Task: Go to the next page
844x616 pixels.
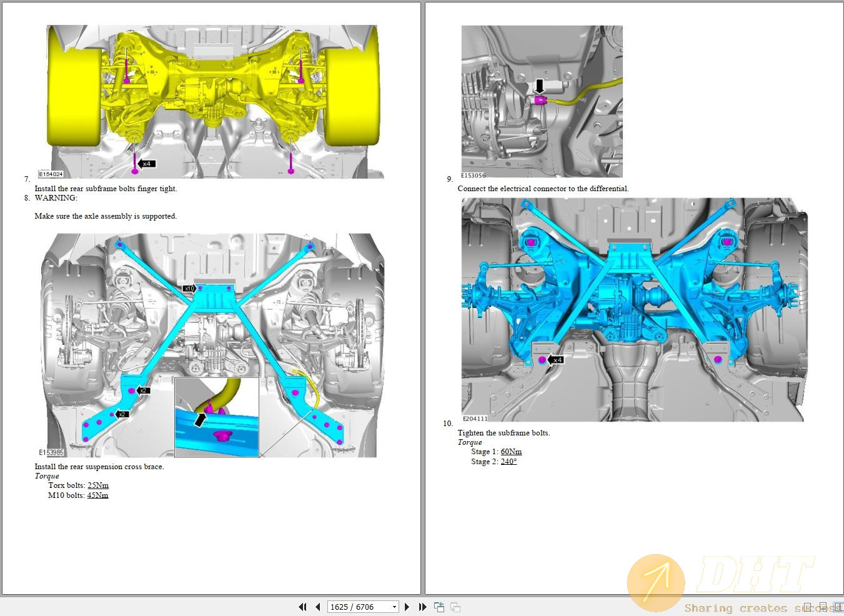Action: click(407, 607)
